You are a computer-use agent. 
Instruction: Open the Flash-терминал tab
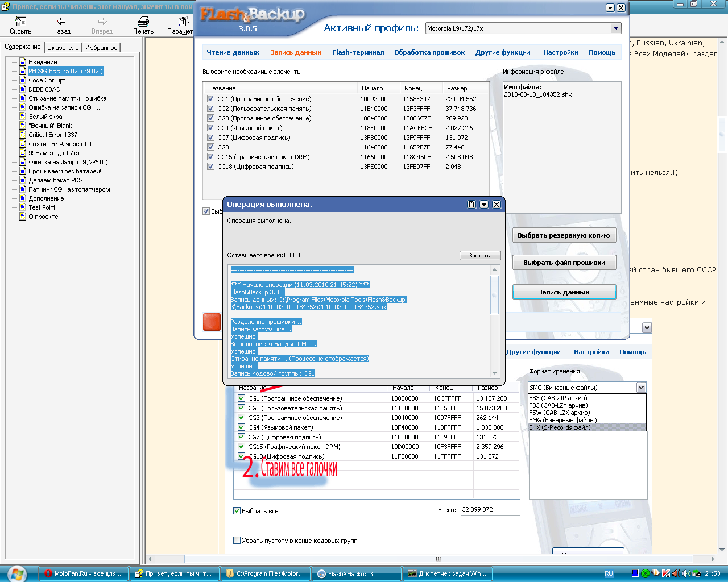click(x=358, y=52)
